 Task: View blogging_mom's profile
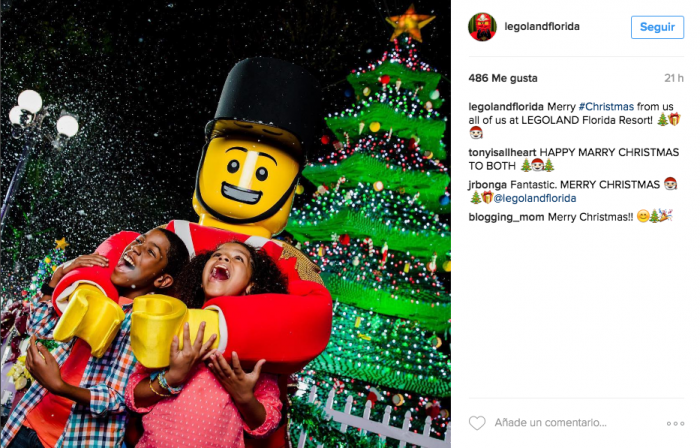[506, 217]
